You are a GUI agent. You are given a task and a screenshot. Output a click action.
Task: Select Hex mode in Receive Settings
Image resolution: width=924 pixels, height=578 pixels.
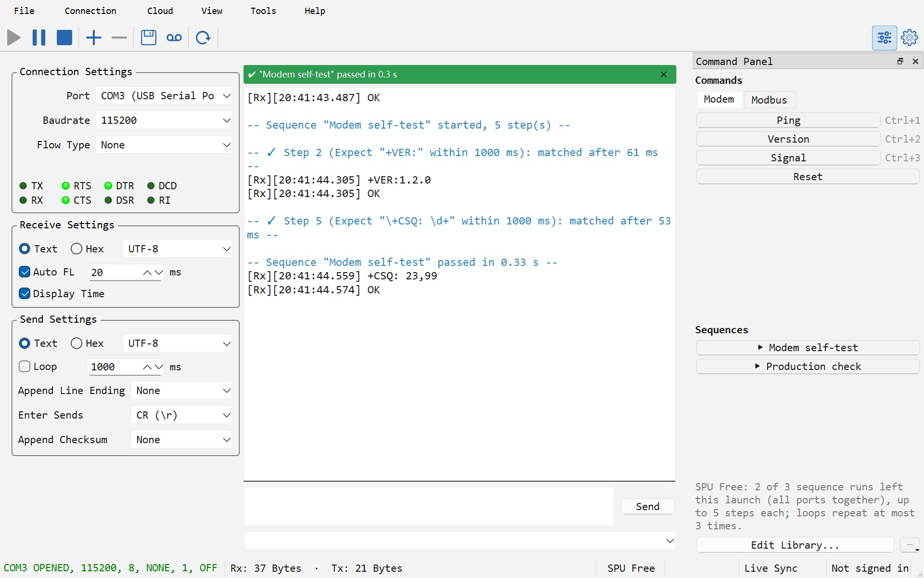(87, 249)
